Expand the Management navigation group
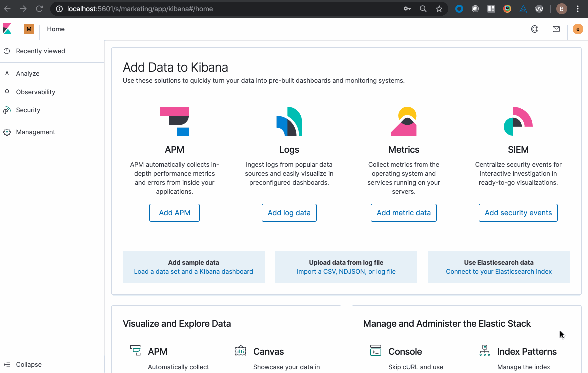This screenshot has width=588, height=373. tap(52, 132)
